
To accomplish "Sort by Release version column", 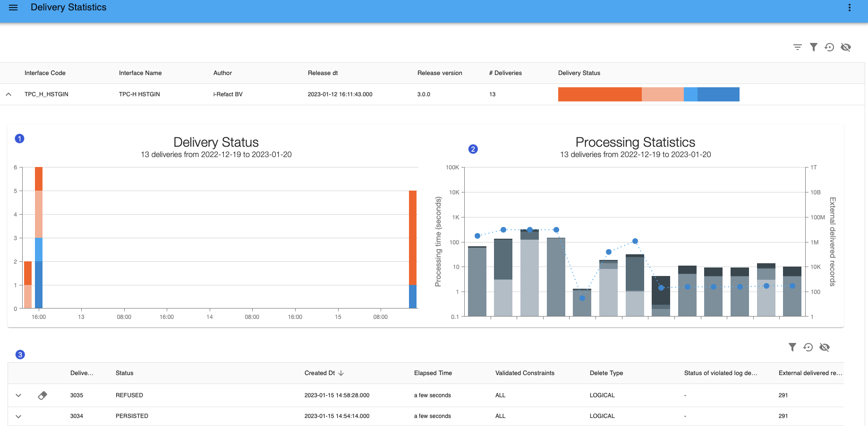I will coord(440,73).
